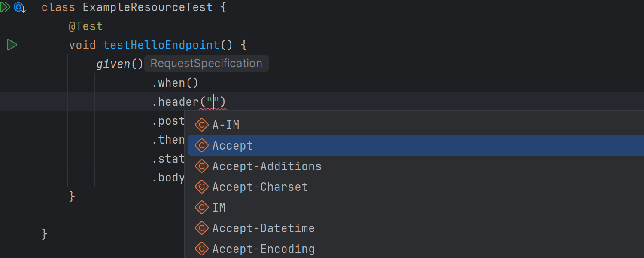Click the RequestSpecification inlay hint
This screenshot has width=644, height=258.
pyautogui.click(x=207, y=64)
